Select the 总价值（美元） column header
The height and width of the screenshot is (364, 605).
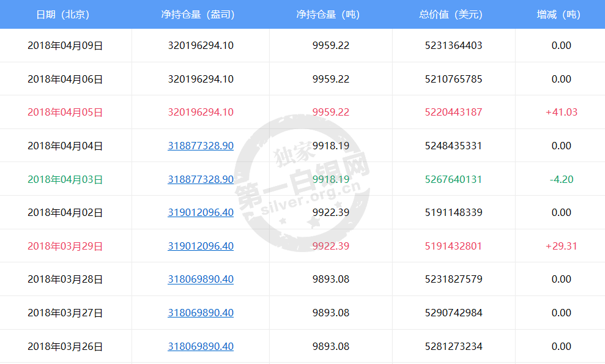(452, 15)
